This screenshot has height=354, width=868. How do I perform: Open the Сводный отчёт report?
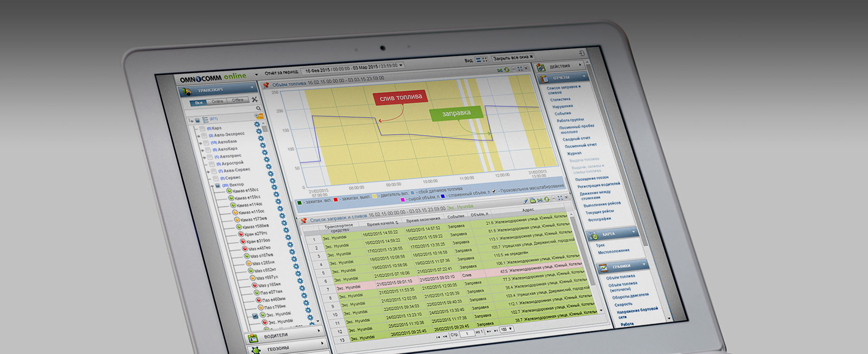(577, 138)
